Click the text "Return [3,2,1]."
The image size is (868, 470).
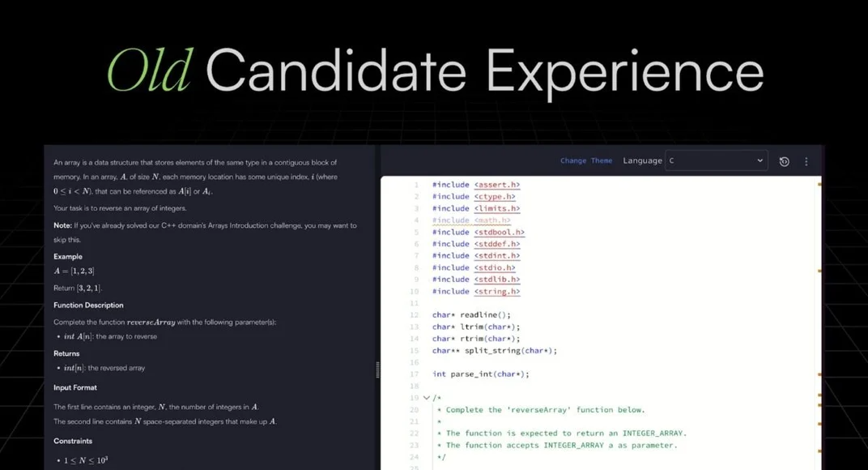click(78, 288)
